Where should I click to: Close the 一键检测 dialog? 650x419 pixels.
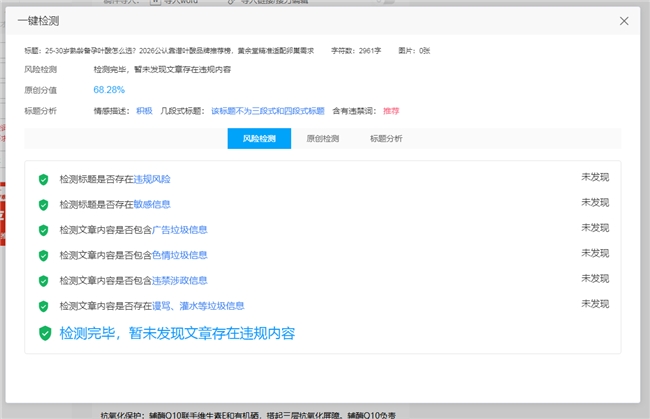(624, 21)
